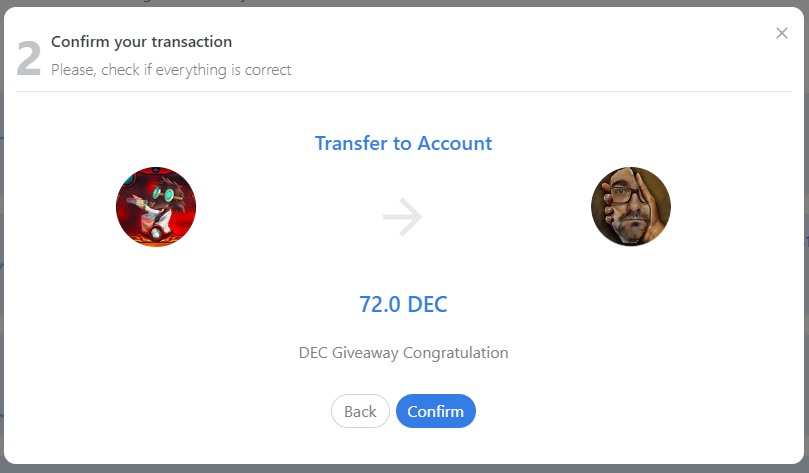This screenshot has height=473, width=809.
Task: Click the gray arrow between the avatars
Action: pos(402,217)
